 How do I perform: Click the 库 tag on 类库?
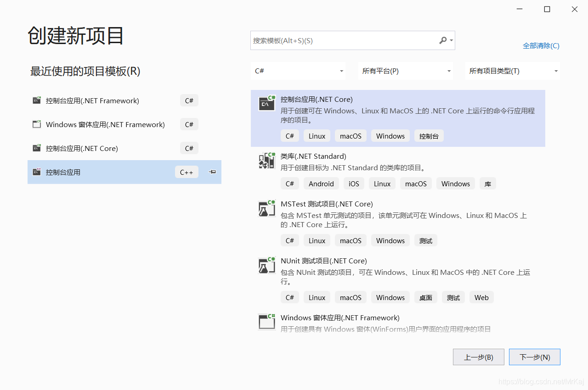(488, 184)
